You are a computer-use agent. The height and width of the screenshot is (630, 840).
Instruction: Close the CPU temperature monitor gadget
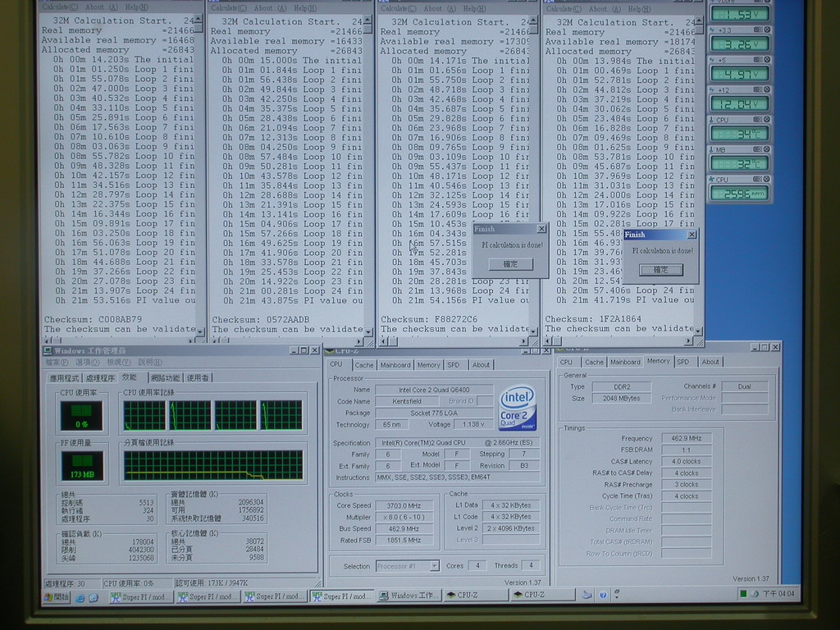(x=767, y=120)
